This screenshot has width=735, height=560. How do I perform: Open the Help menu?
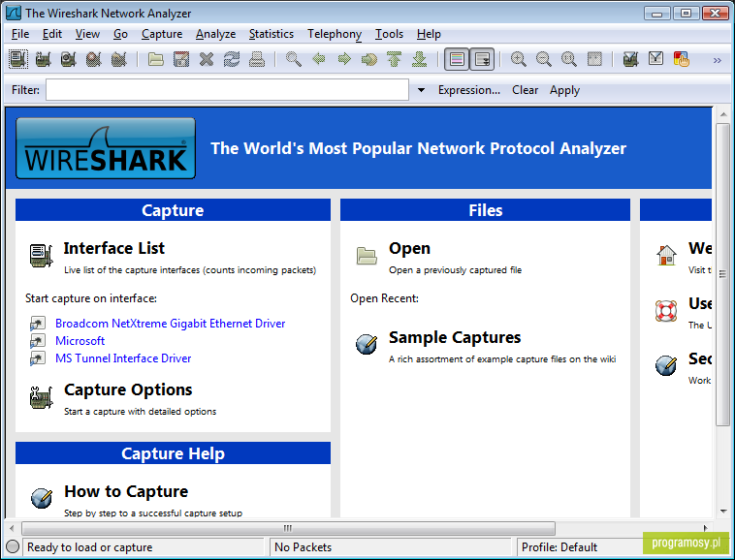click(x=429, y=34)
